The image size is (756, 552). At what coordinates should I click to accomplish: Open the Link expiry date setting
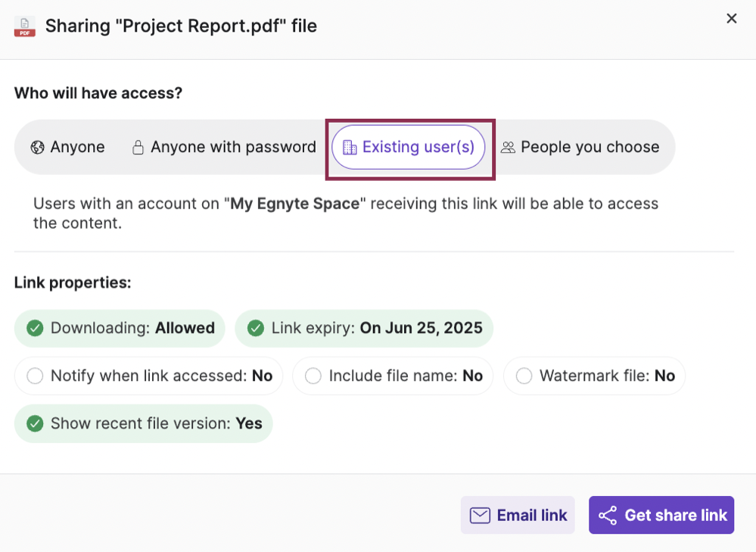363,328
